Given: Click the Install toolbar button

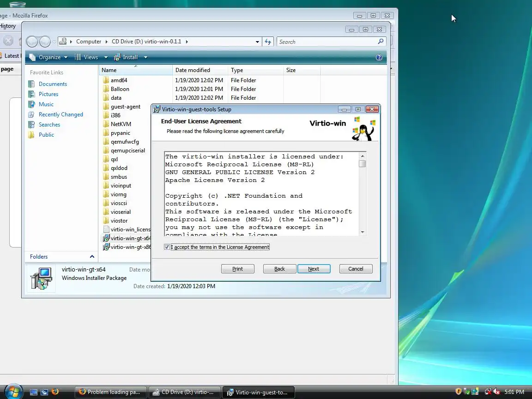Looking at the screenshot, I should (126, 57).
